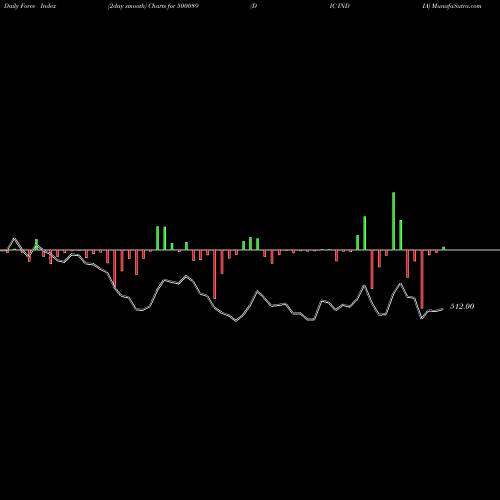Click the 'Daily Force Index' title text
Image resolution: width=500 pixels, height=500 pixels.
click(30, 6)
